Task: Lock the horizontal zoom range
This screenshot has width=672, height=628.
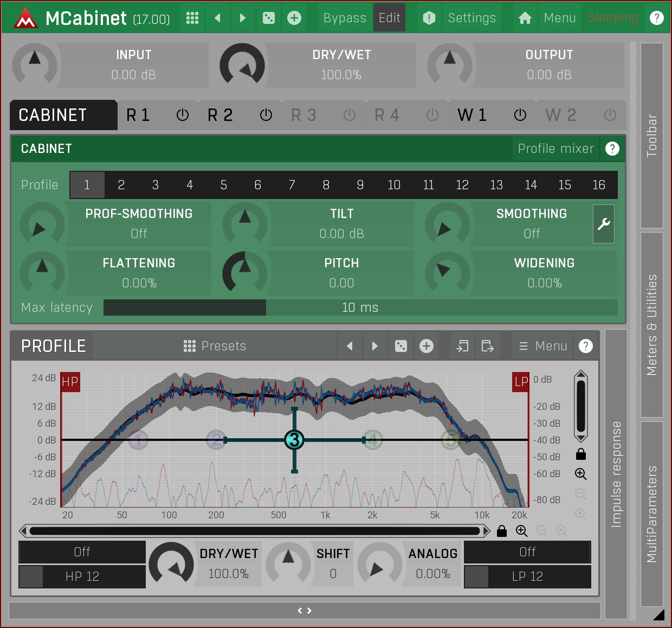Action: [502, 531]
